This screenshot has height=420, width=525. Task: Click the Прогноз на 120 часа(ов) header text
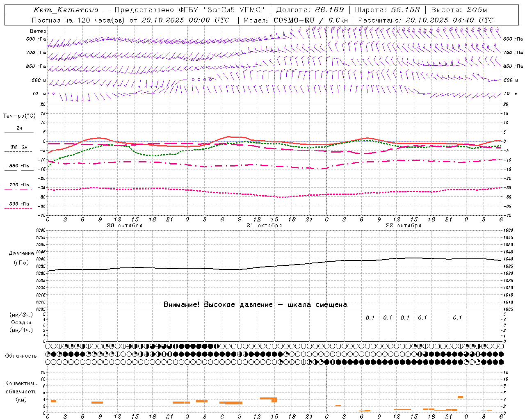tap(79, 20)
